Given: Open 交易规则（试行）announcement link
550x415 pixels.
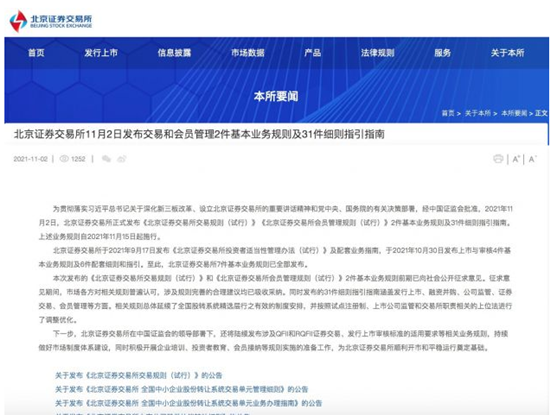Looking at the screenshot, I should pyautogui.click(x=139, y=375).
